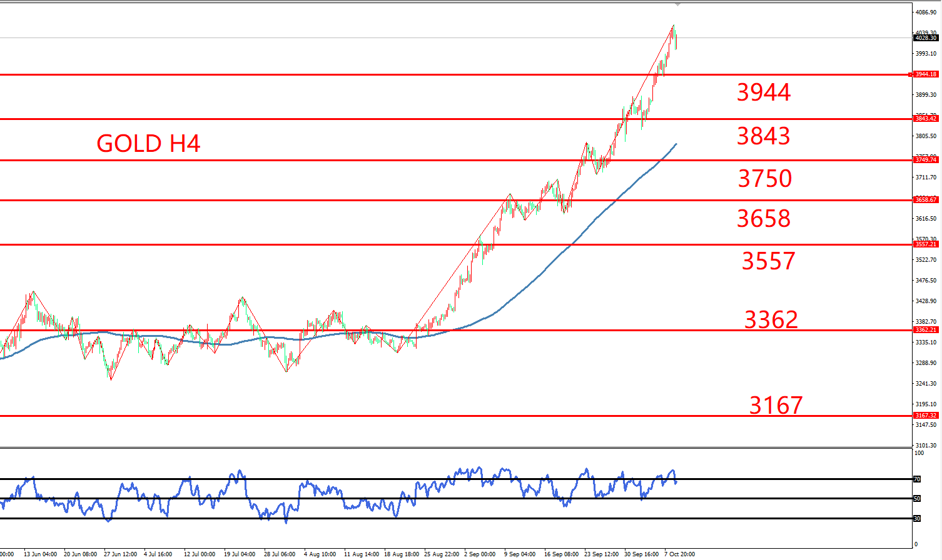
Task: Click the 3167.32 red price tag
Action: pyautogui.click(x=925, y=416)
